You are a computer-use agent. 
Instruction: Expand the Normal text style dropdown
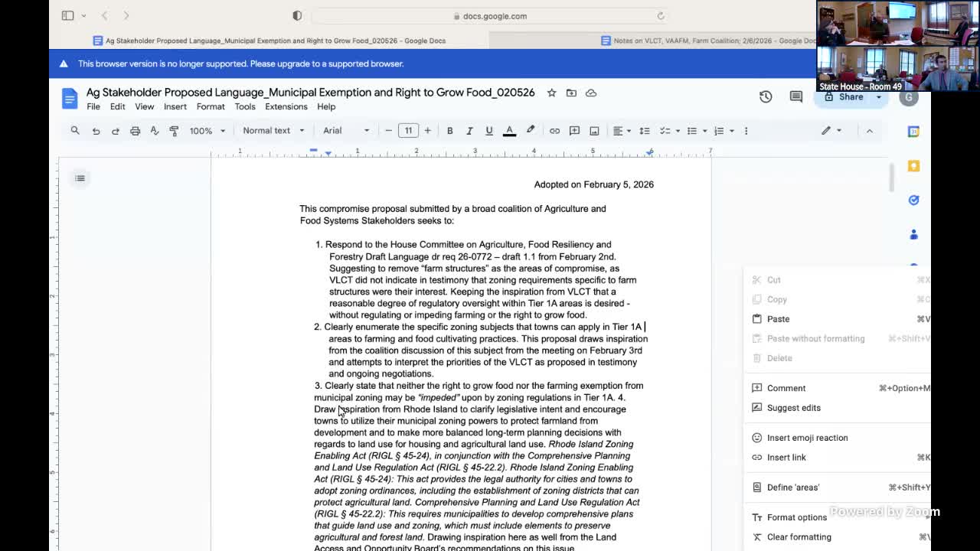pyautogui.click(x=273, y=131)
